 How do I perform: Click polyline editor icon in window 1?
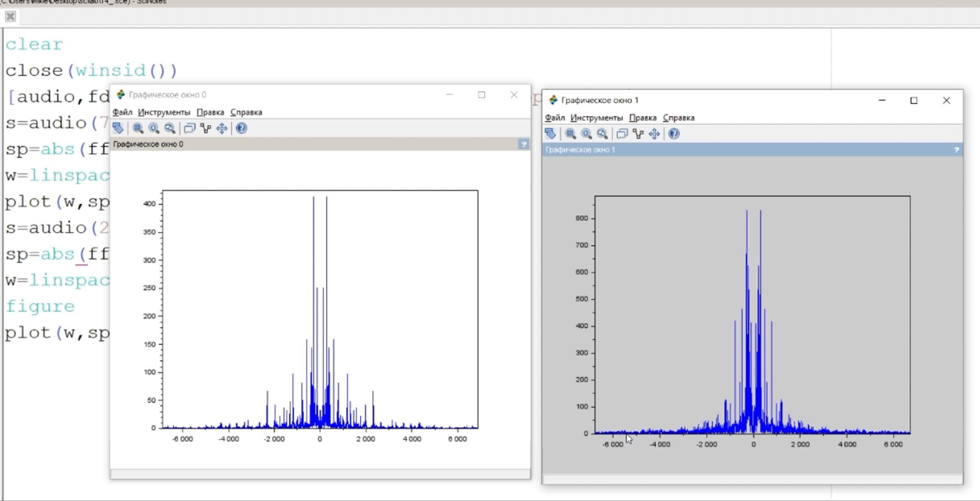[x=638, y=134]
